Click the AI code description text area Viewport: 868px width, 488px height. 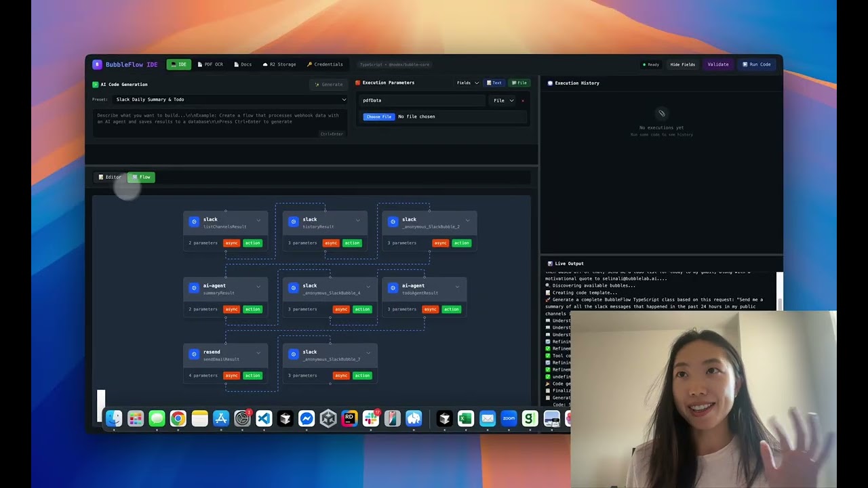(220, 124)
